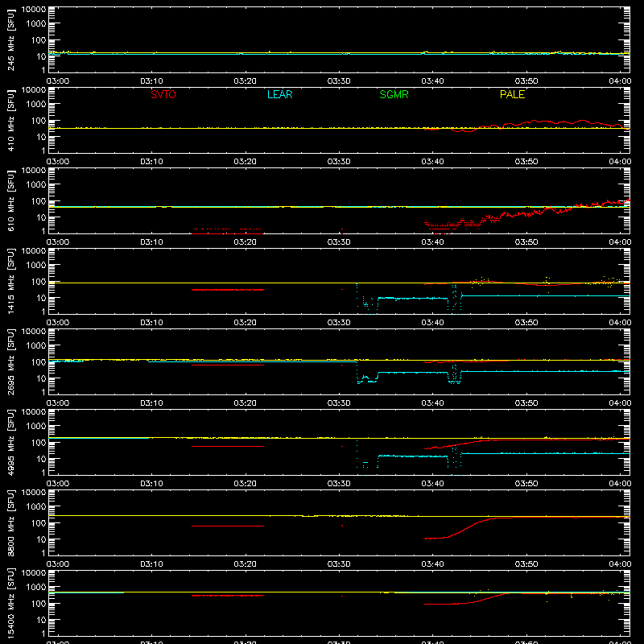Click the 03:00 time label under 4995 MHz panel

point(57,484)
